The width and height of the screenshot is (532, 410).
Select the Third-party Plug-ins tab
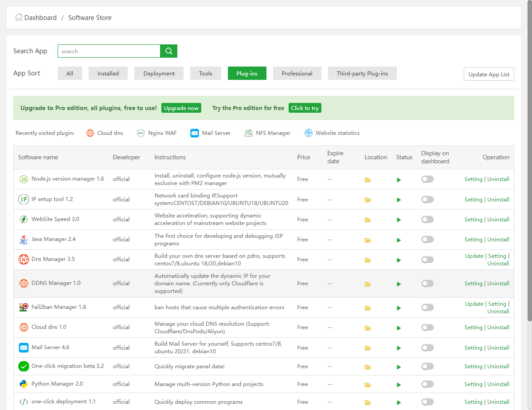coord(362,74)
